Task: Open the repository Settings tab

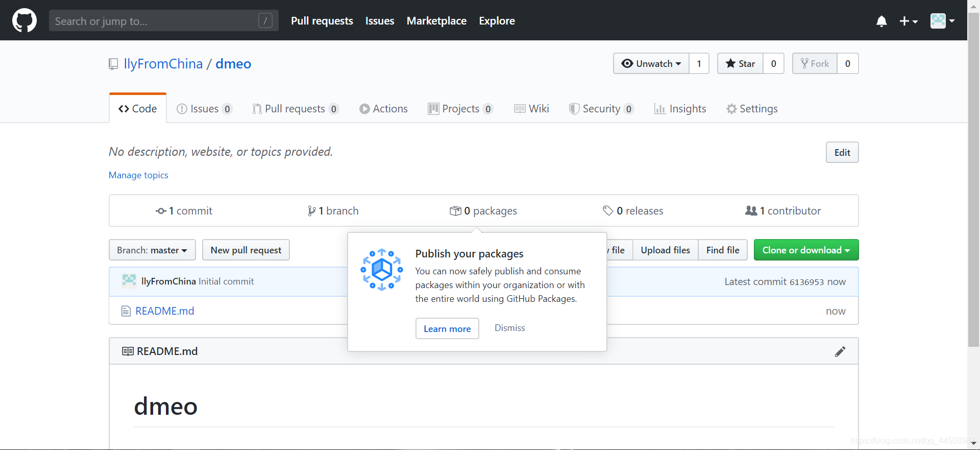Action: (752, 109)
